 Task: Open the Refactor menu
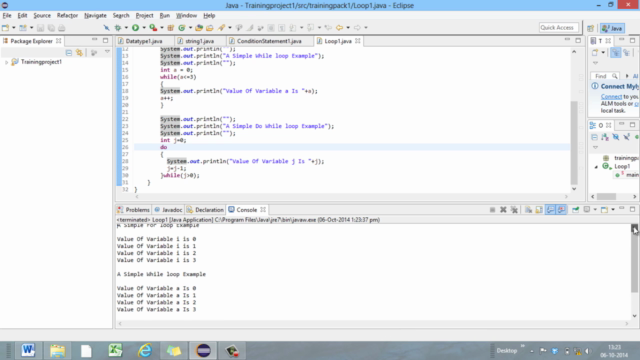(67, 16)
